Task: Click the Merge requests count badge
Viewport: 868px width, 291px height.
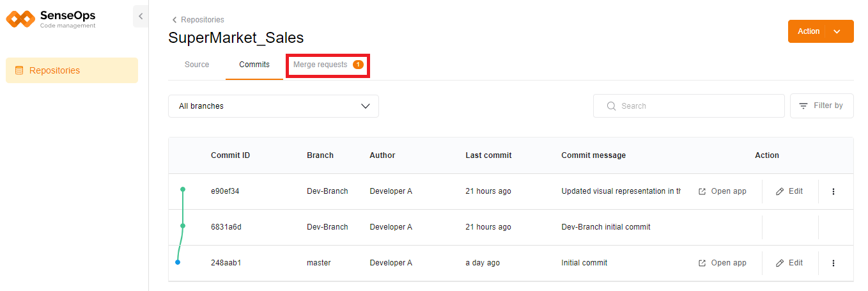Action: tap(358, 65)
